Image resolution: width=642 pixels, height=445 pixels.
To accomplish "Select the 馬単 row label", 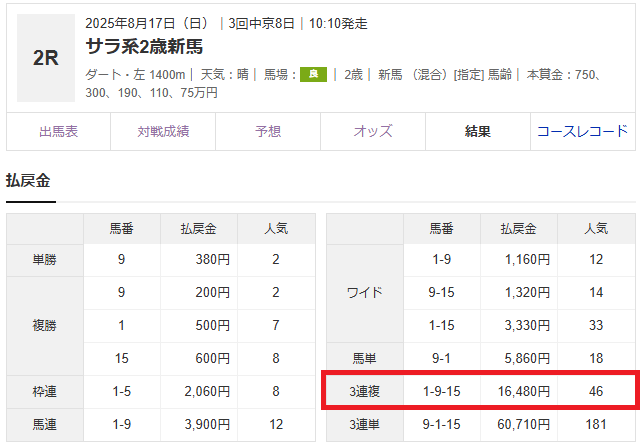I will [364, 358].
